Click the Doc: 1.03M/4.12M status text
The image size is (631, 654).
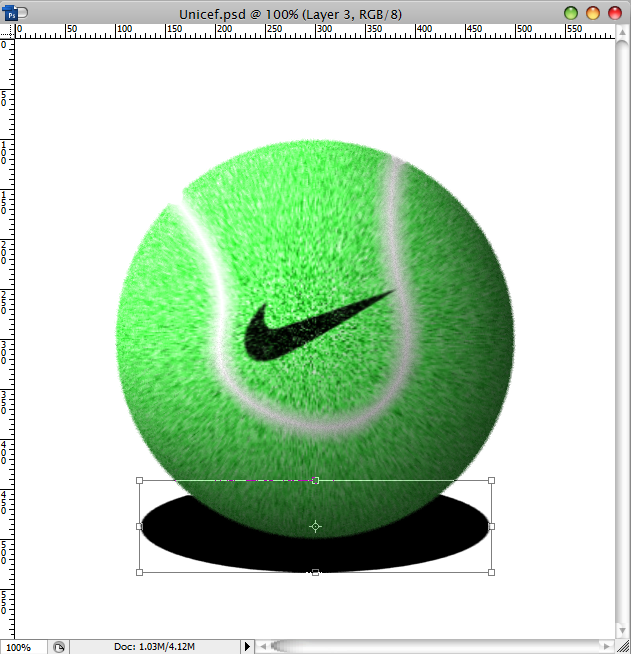(x=154, y=647)
